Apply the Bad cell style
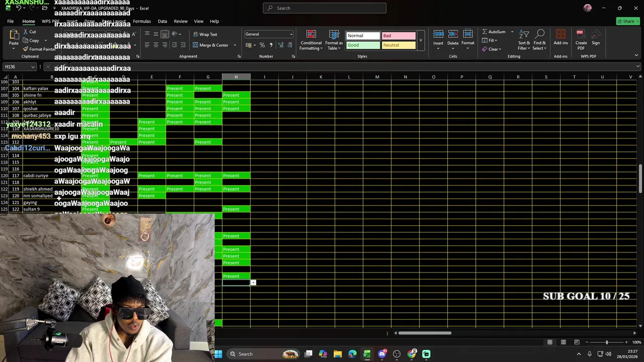 pyautogui.click(x=398, y=36)
